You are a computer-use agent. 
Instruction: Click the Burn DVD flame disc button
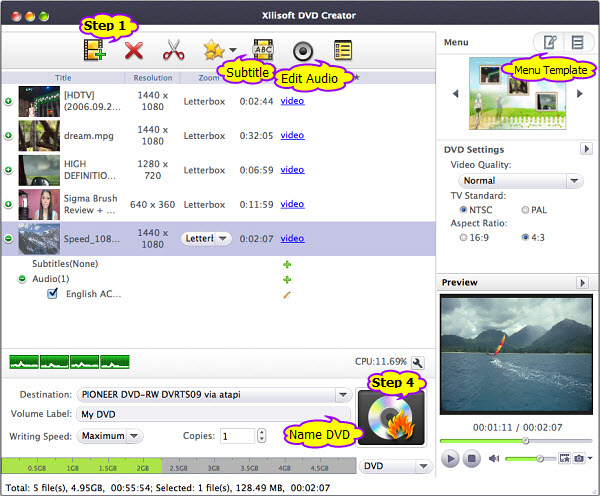391,418
